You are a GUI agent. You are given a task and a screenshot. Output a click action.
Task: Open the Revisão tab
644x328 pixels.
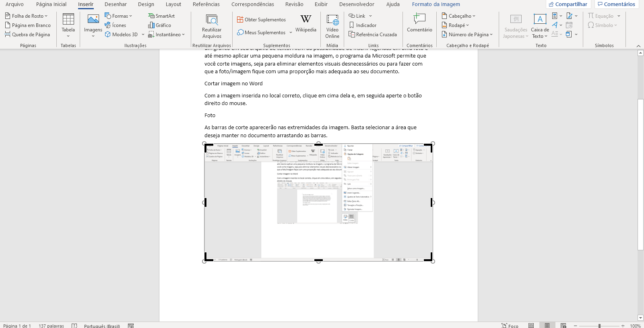294,4
